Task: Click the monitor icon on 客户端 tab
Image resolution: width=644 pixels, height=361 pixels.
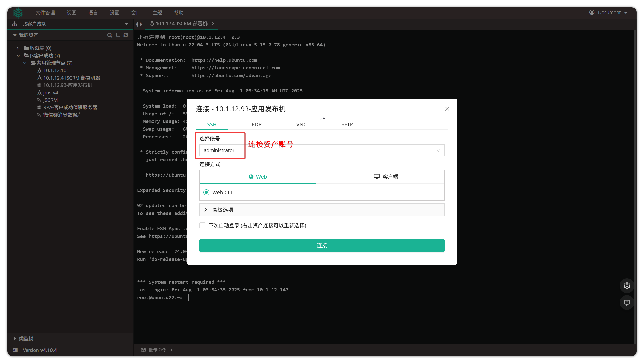Action: 376,177
